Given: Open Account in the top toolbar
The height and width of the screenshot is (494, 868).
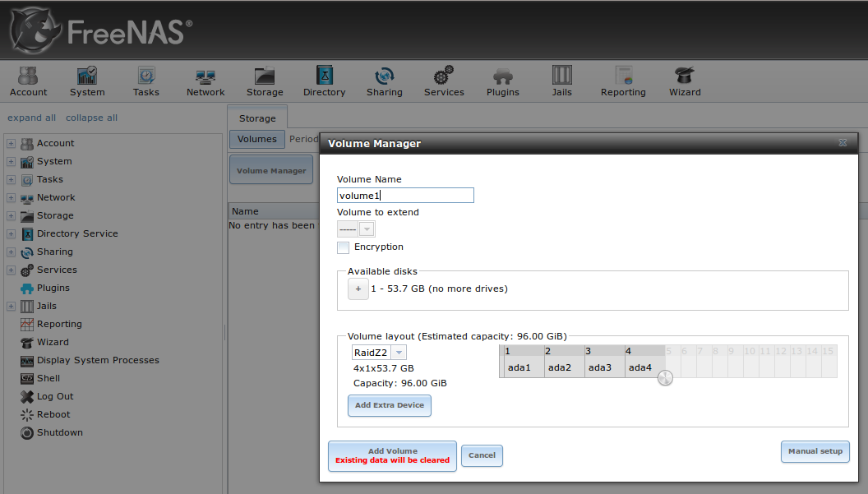Looking at the screenshot, I should pos(28,81).
